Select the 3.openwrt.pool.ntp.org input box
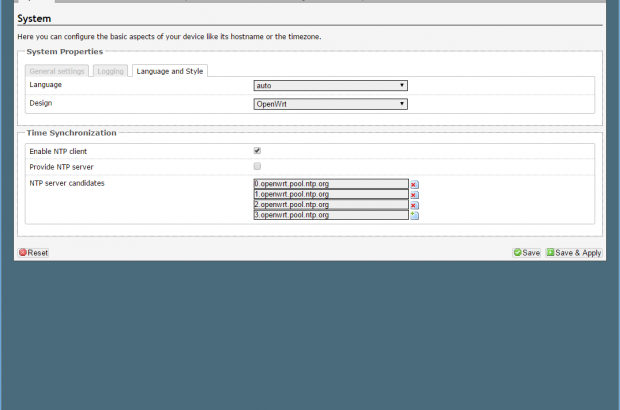 331,214
